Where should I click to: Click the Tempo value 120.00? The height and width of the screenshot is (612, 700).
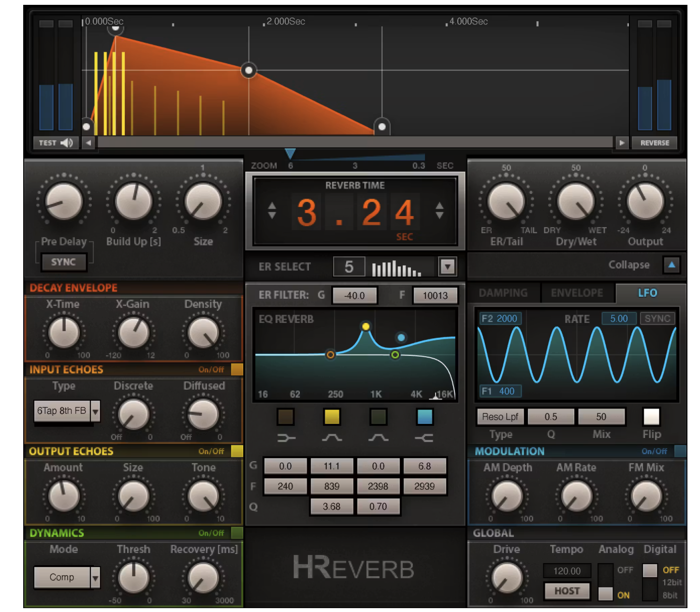pyautogui.click(x=567, y=571)
